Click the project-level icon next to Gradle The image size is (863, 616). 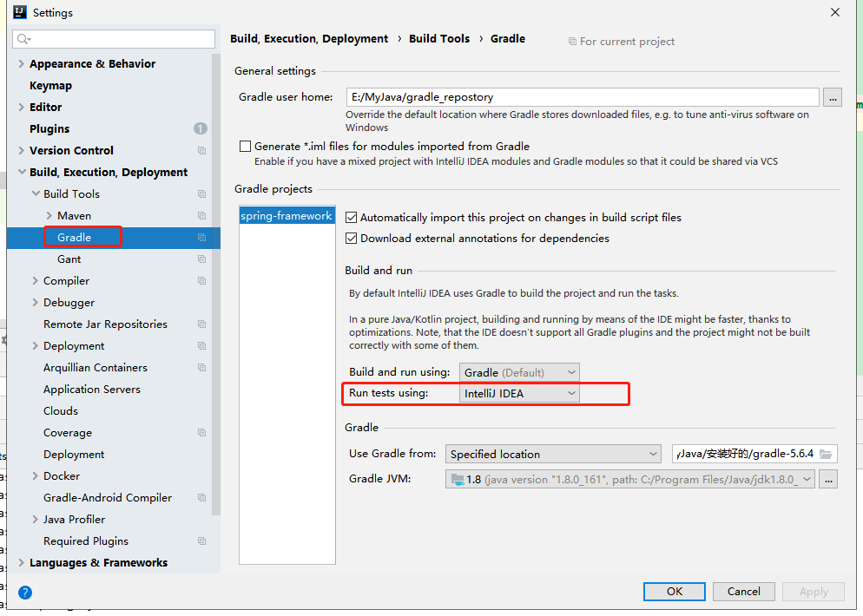[202, 238]
